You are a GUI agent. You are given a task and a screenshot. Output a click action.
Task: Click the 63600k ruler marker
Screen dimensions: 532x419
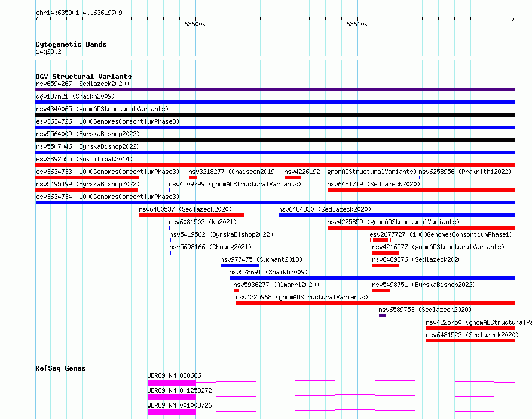[195, 24]
